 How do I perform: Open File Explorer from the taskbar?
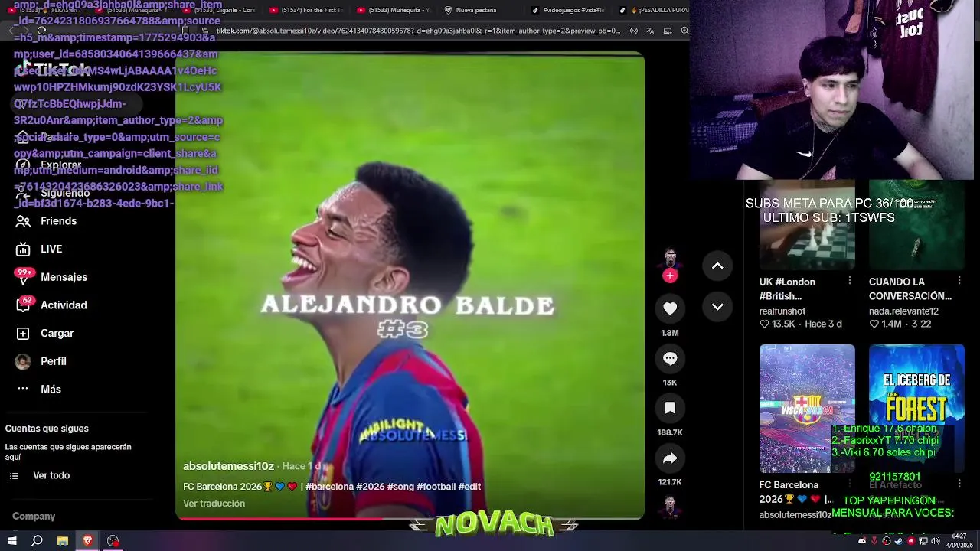pos(63,541)
